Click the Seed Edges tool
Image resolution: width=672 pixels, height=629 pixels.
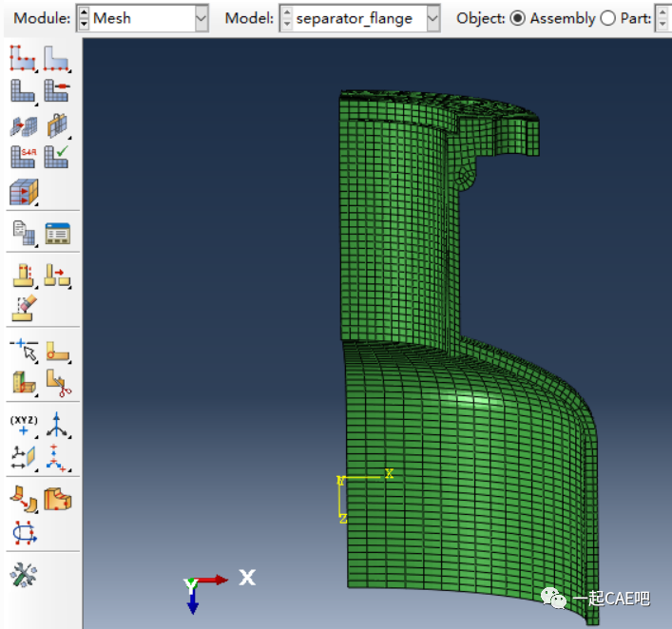pos(56,58)
